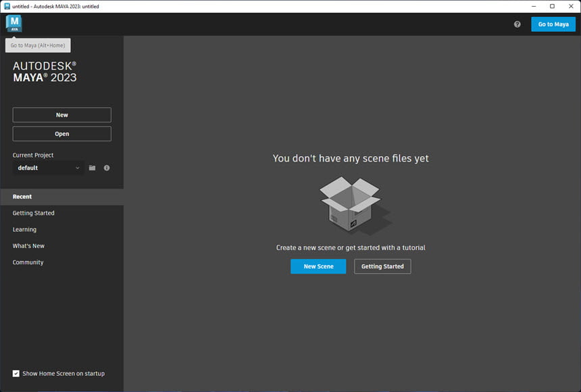
Task: Click the 'Current Project' label
Action: pyautogui.click(x=33, y=155)
